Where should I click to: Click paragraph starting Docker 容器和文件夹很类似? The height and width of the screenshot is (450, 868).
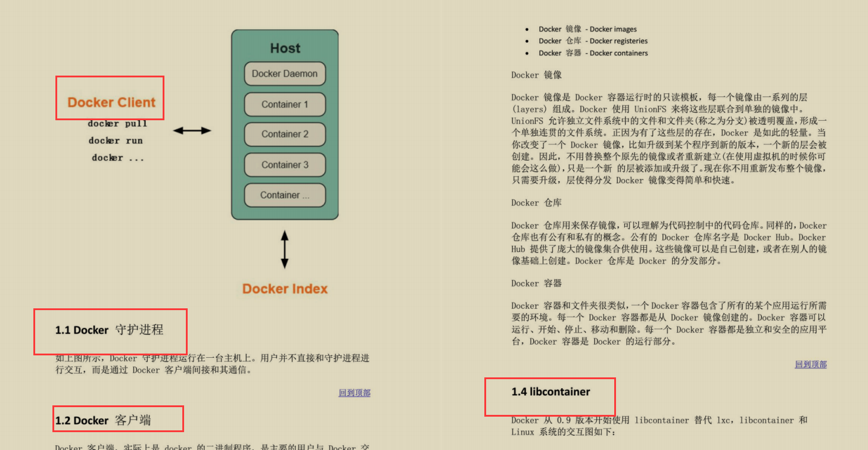[x=669, y=323]
